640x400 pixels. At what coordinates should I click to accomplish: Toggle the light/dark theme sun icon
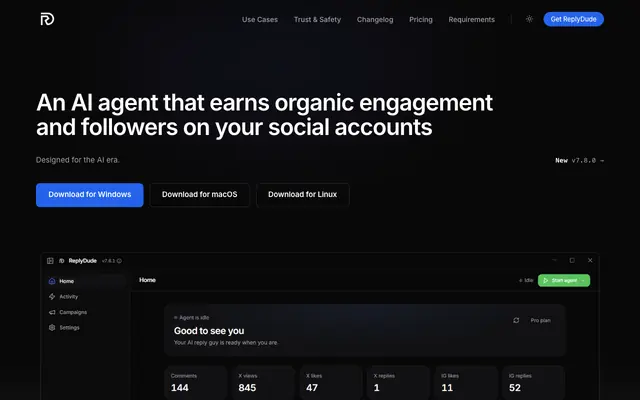coord(529,19)
